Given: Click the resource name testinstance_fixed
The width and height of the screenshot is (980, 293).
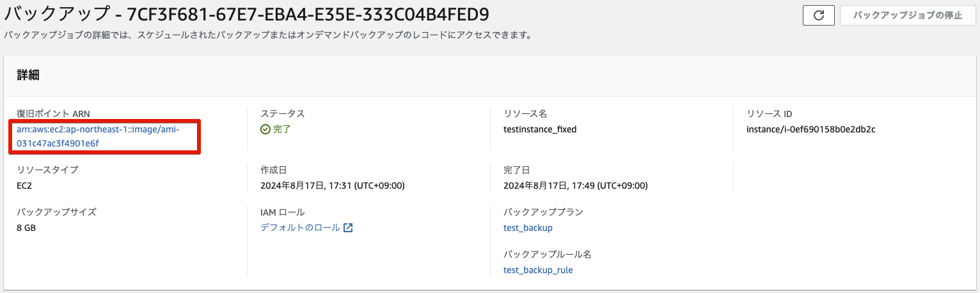Looking at the screenshot, I should coord(540,129).
